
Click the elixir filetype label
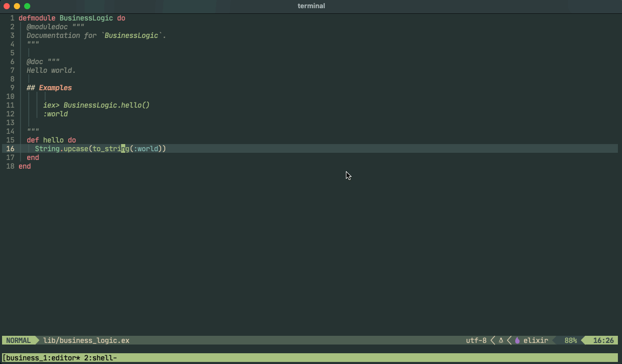536,340
